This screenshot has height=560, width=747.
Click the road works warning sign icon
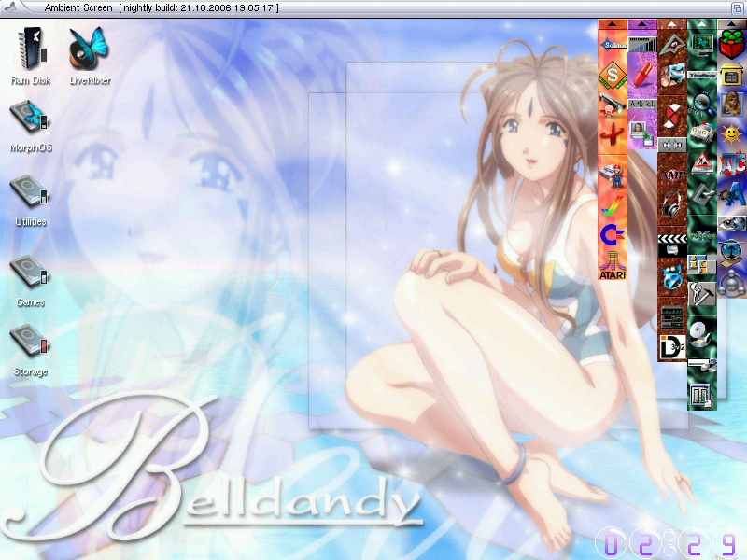tap(702, 163)
